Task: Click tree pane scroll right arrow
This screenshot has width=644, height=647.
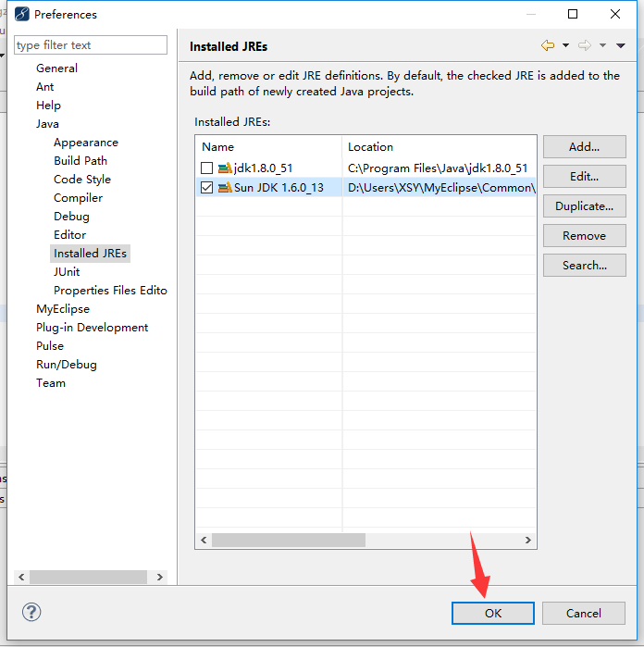Action: [160, 577]
